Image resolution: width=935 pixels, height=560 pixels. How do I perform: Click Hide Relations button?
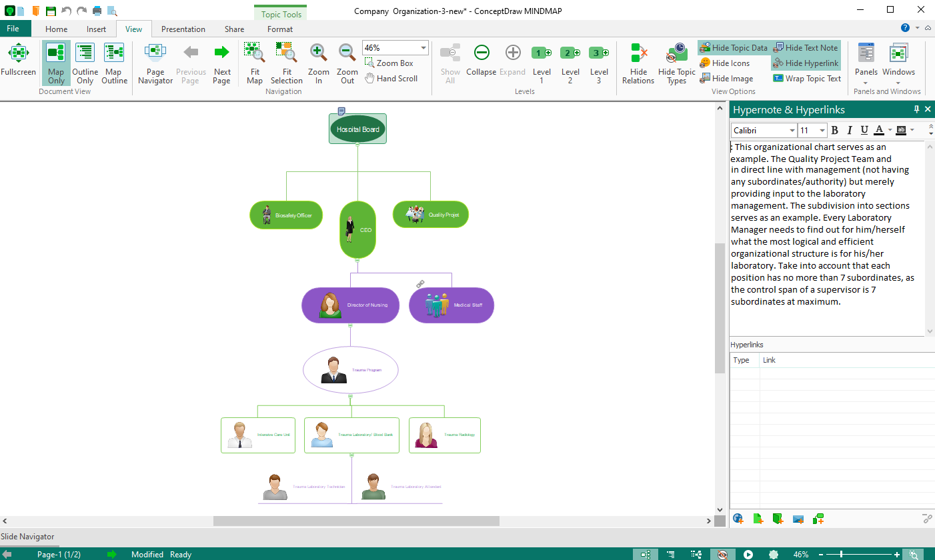pyautogui.click(x=638, y=64)
